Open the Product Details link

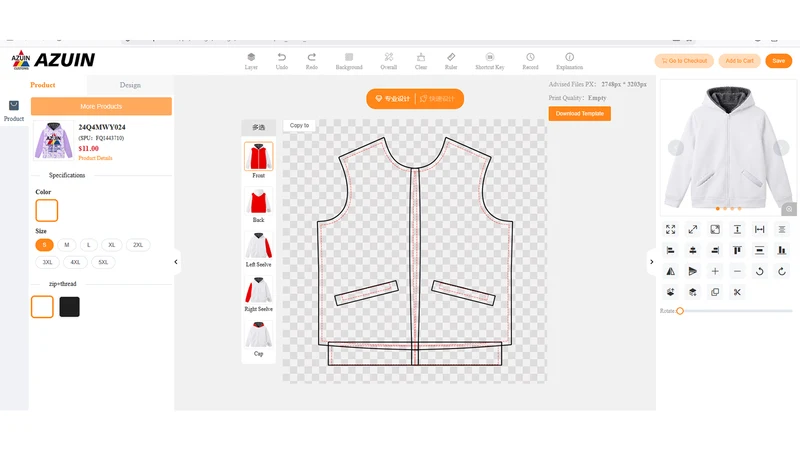coord(95,158)
